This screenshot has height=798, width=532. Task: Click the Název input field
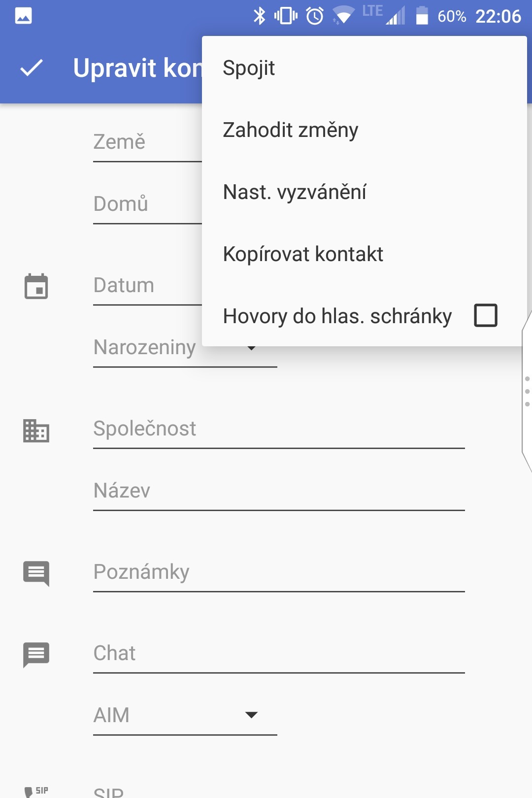click(x=279, y=491)
